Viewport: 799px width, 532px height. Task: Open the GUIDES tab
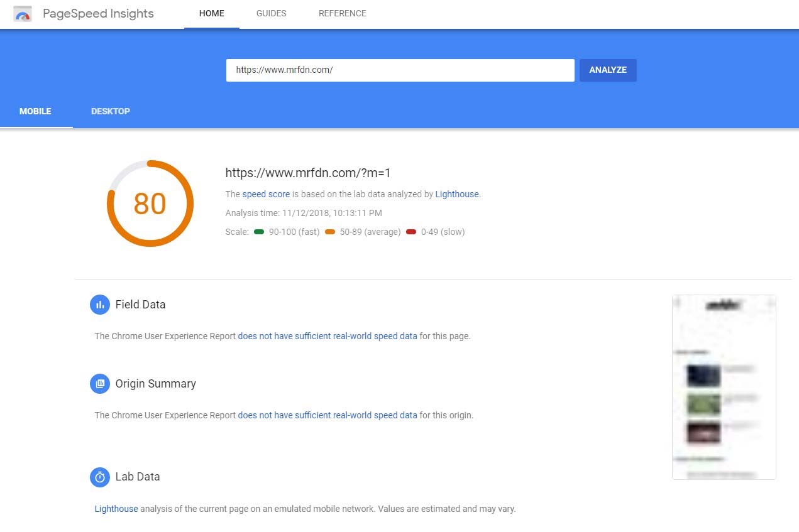tap(272, 14)
